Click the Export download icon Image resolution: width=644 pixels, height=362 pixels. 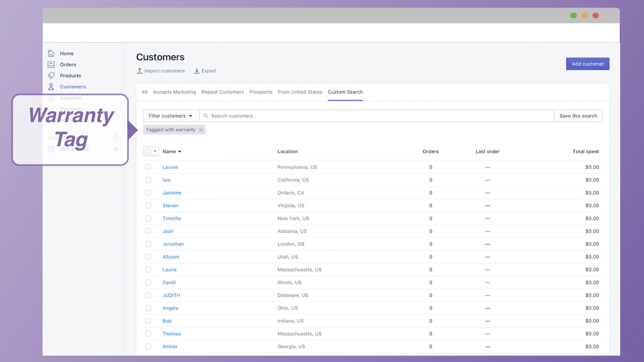coord(197,71)
